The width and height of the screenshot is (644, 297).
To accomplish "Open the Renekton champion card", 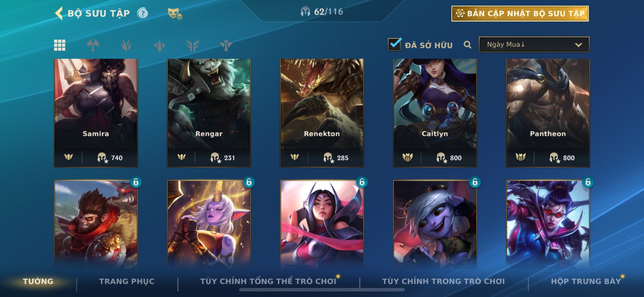I will 322,113.
